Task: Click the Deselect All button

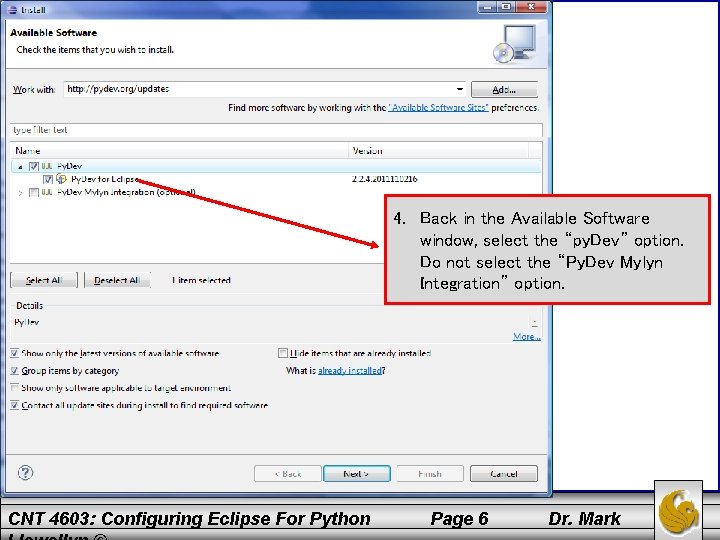Action: click(117, 280)
